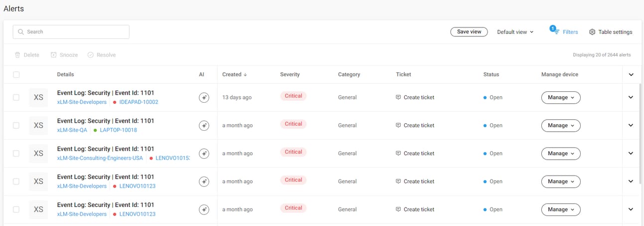Click the Delete trash icon
The height and width of the screenshot is (226, 644).
[17, 55]
